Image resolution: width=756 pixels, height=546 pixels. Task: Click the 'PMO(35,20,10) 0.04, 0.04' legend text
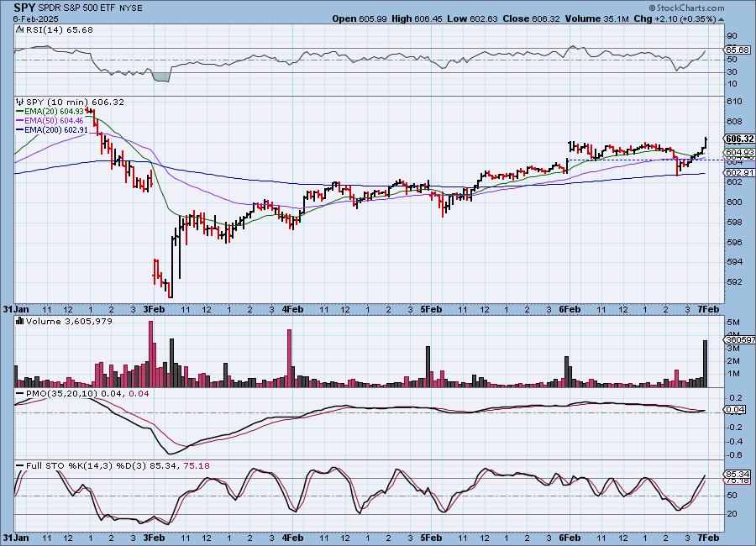pos(87,394)
